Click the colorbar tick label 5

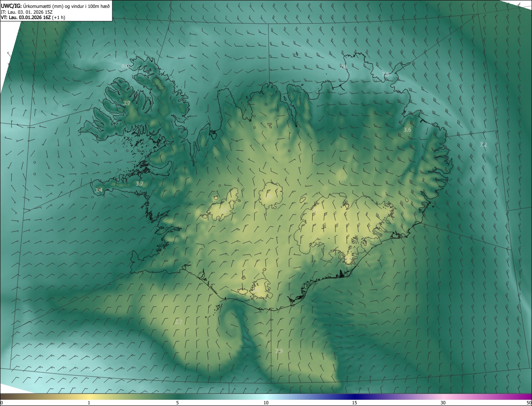177,403
